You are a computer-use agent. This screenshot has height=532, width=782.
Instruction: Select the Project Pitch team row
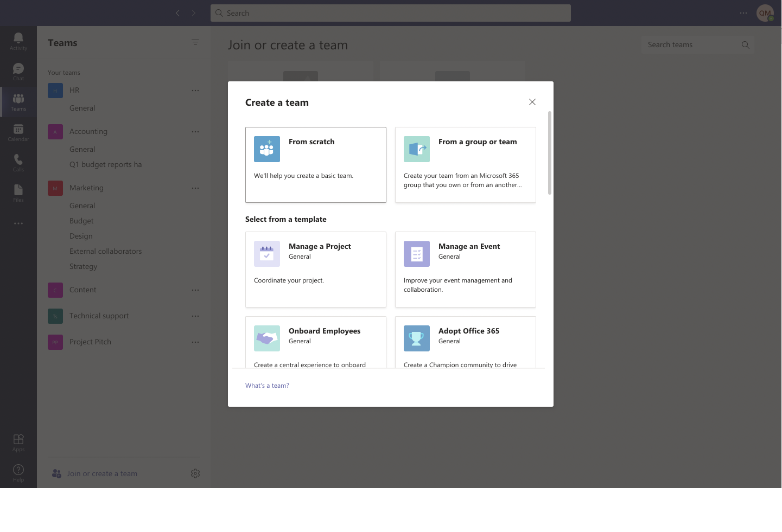click(x=124, y=342)
